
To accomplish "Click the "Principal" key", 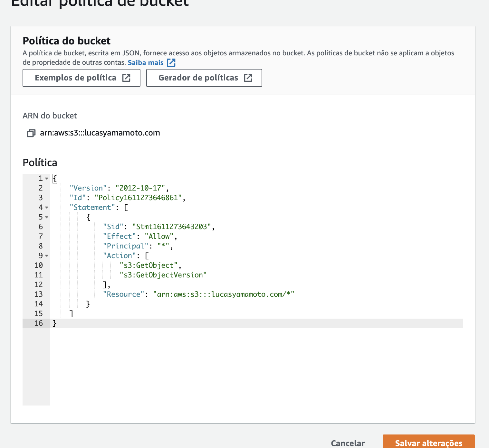I will [x=126, y=246].
